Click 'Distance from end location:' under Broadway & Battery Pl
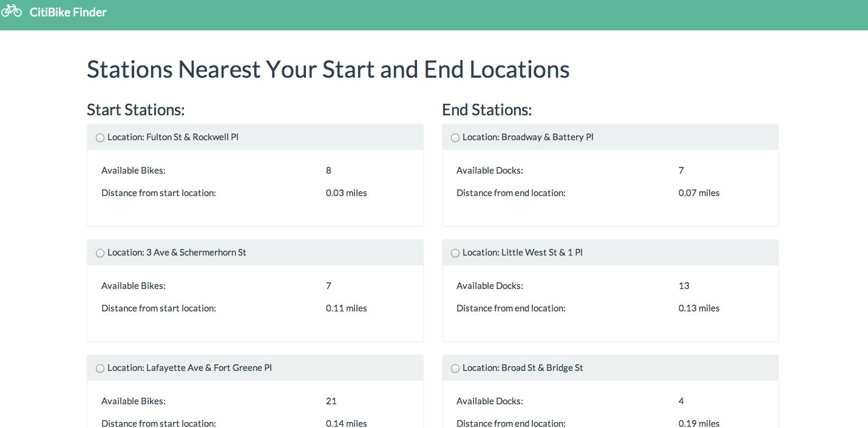 511,193
